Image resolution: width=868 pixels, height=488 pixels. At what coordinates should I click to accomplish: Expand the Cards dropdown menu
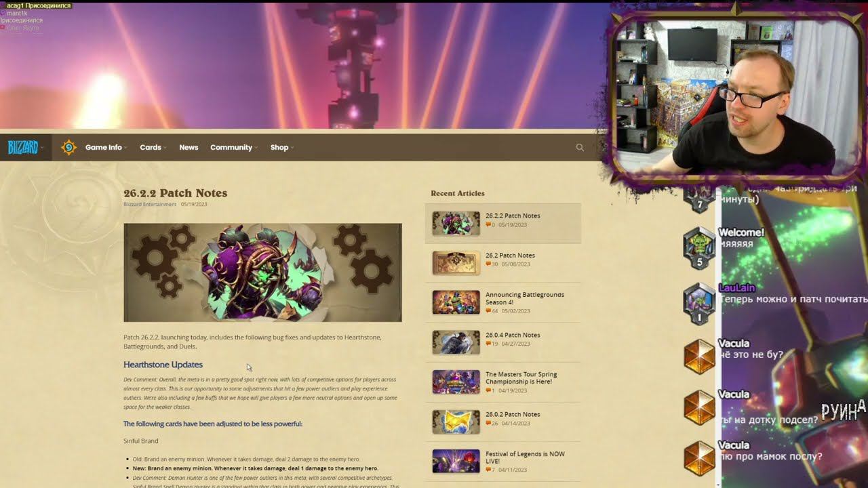click(153, 147)
